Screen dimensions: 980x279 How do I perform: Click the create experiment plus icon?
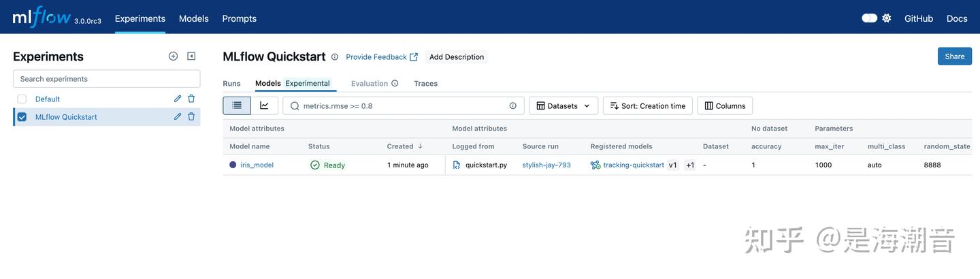(x=173, y=56)
